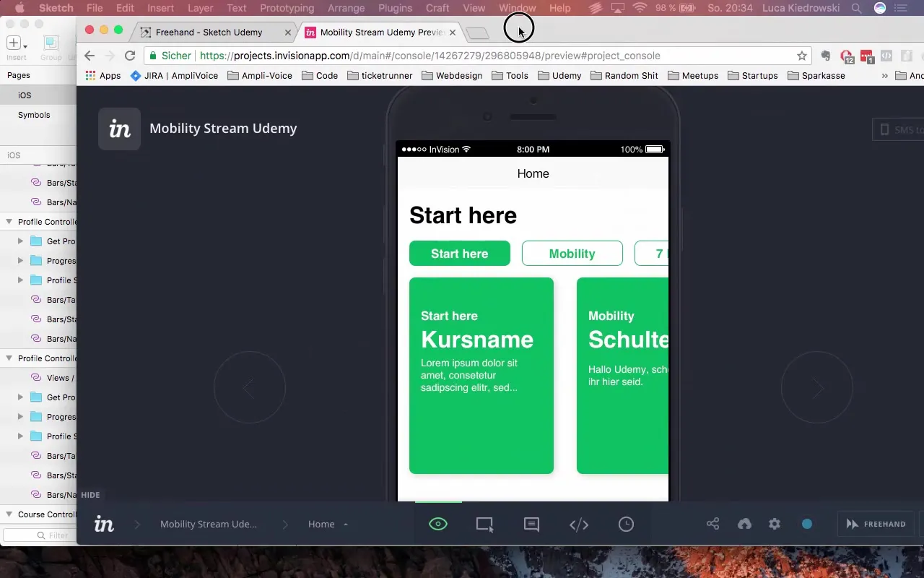The height and width of the screenshot is (578, 924).
Task: Open Inspect mode code brackets icon
Action: coord(579,525)
